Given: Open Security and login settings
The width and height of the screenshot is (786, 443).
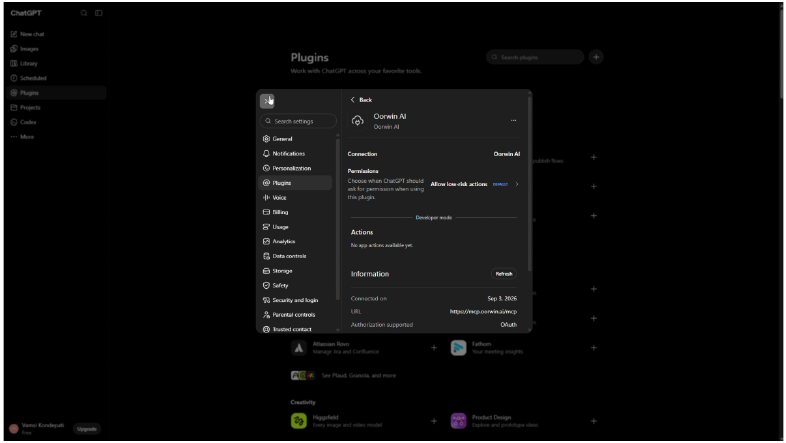Looking at the screenshot, I should coord(295,300).
